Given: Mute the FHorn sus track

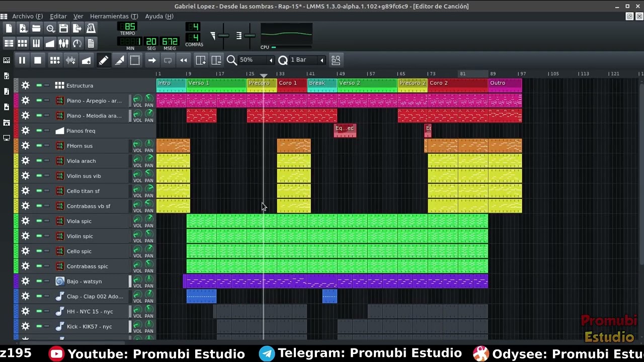Looking at the screenshot, I should click(x=39, y=146).
